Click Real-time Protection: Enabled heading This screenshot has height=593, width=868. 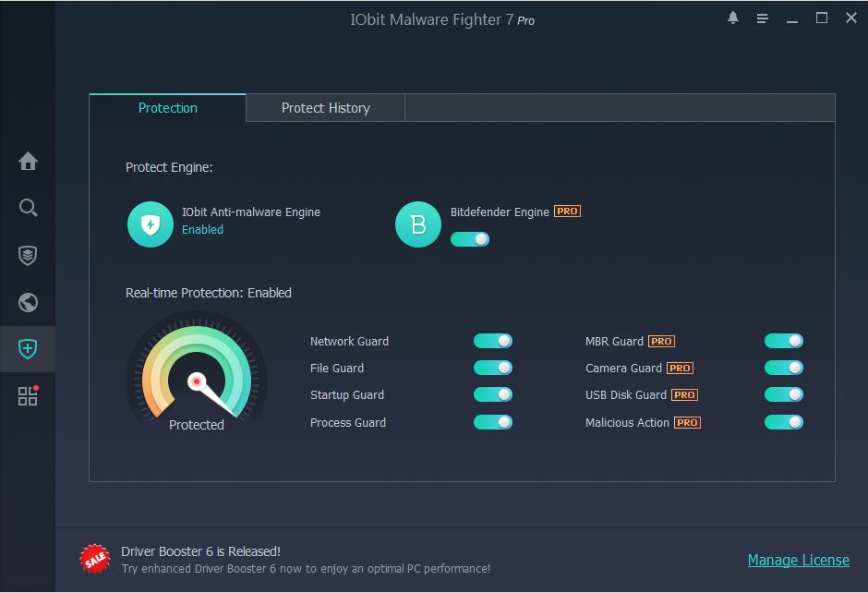click(209, 293)
